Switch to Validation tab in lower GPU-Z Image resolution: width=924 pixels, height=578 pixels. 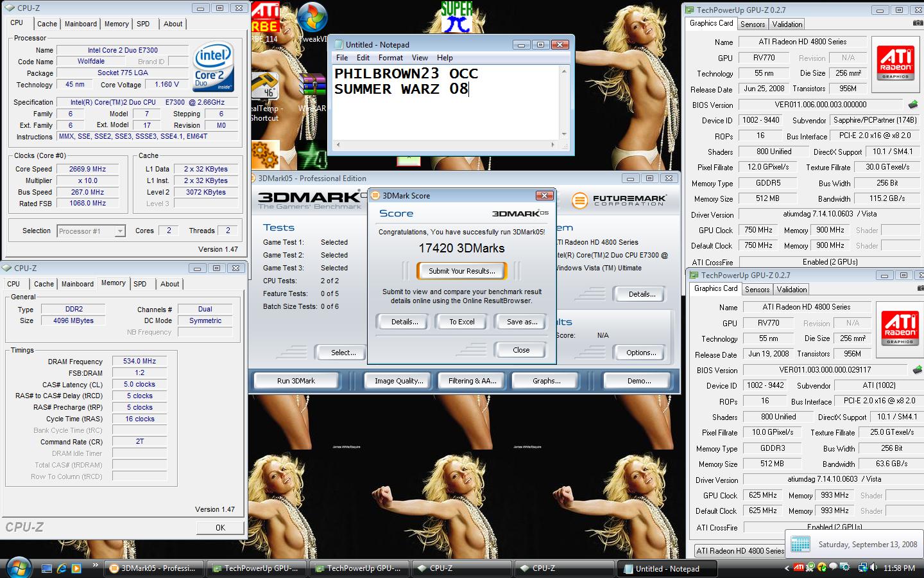click(x=792, y=290)
